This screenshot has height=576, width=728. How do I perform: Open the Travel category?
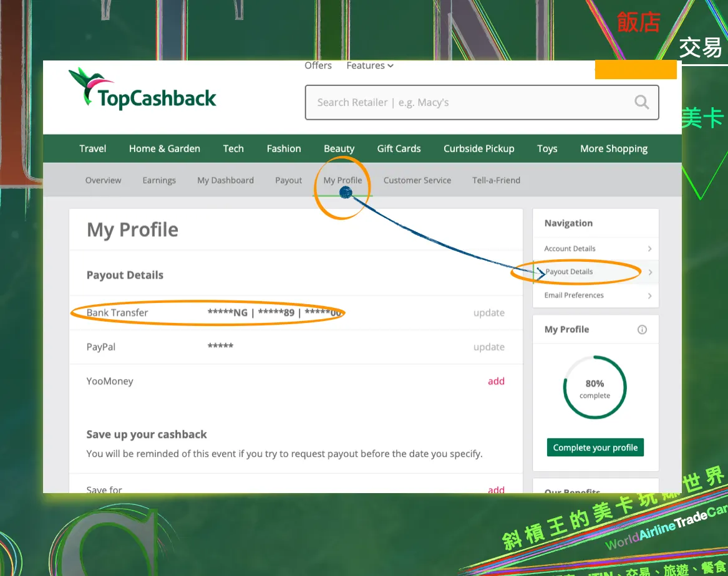click(93, 148)
